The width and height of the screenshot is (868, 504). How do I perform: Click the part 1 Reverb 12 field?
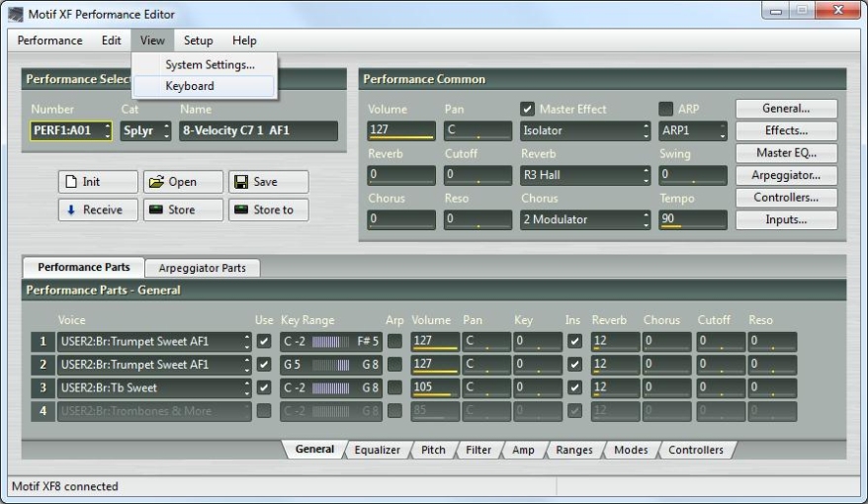[x=615, y=342]
